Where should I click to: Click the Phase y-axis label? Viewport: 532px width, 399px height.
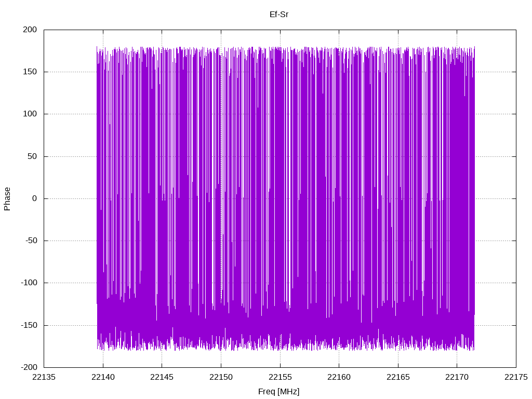7,199
